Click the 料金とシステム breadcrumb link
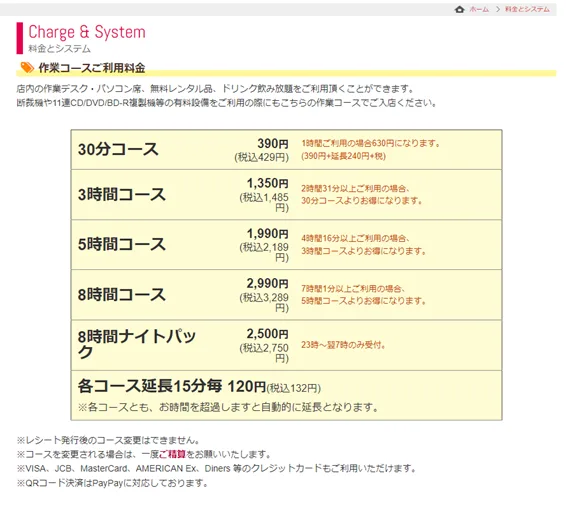This screenshot has height=513, width=567. pos(527,9)
